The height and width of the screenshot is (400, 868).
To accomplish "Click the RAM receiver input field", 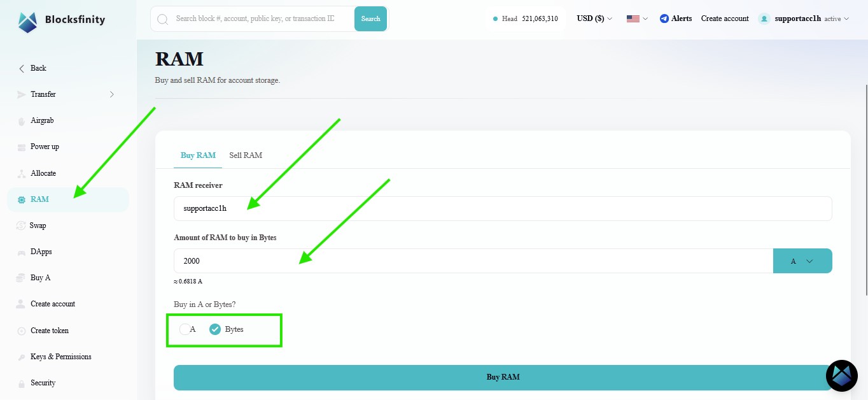I will point(503,208).
